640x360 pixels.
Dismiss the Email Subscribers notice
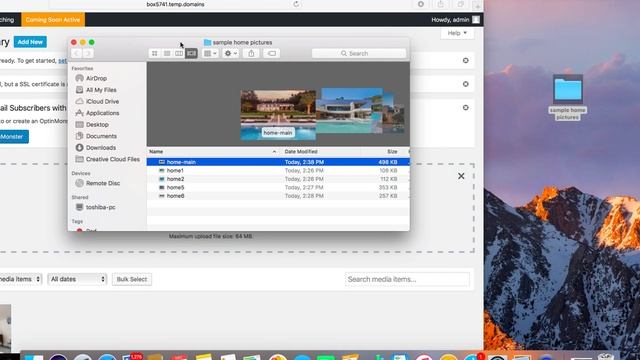(x=466, y=108)
